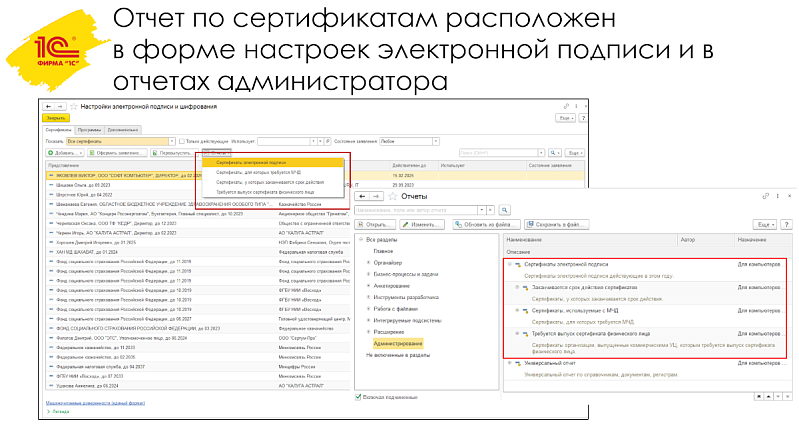799x425 pixels.
Task: Click the certificate icon of Шишова Ольга row
Action: coord(51,185)
